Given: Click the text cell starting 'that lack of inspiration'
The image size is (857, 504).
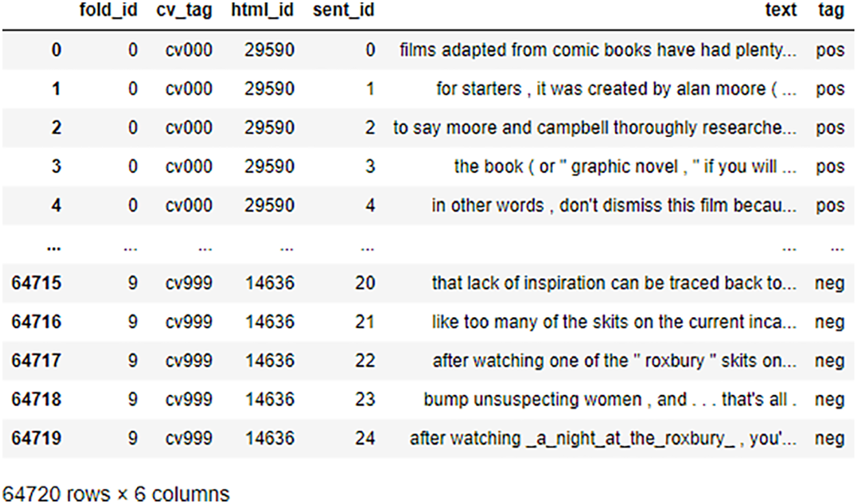Looking at the screenshot, I should click(614, 283).
